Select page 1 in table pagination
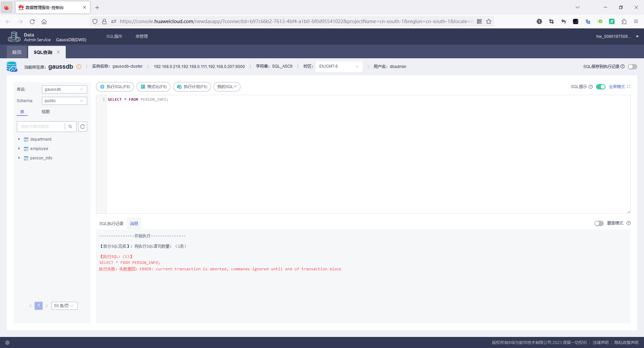Screen dimensions: 644x348 pos(39,306)
